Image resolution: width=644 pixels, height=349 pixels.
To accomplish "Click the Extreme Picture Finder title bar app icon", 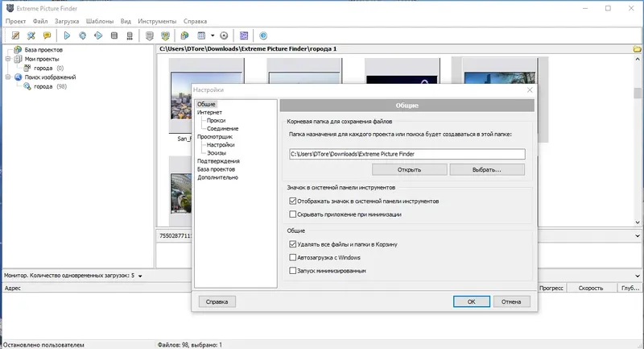I will pos(10,8).
